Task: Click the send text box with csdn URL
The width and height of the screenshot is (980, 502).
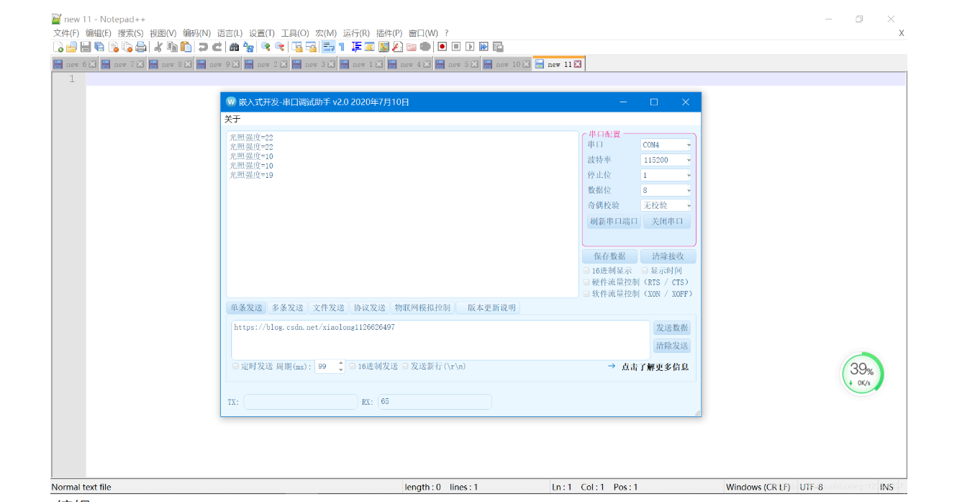Action: coord(440,340)
